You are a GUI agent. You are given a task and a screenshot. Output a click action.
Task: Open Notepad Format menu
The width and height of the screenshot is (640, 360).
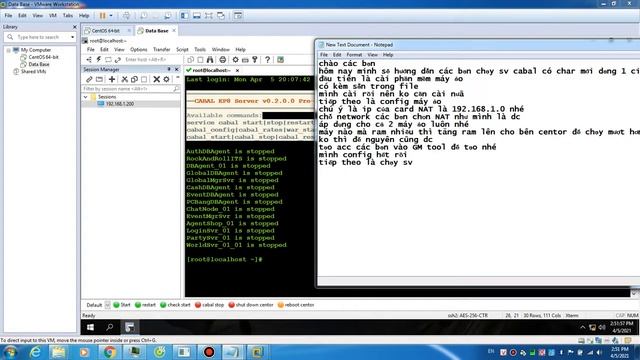click(x=354, y=55)
